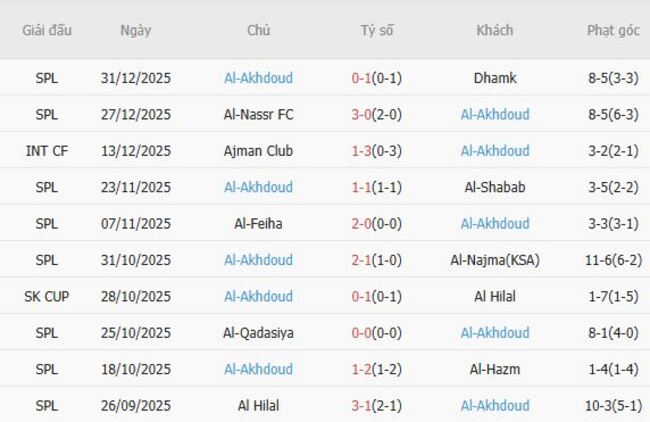This screenshot has height=422, width=650.
Task: Click the "Tỷ số" column header
Action: pyautogui.click(x=377, y=30)
